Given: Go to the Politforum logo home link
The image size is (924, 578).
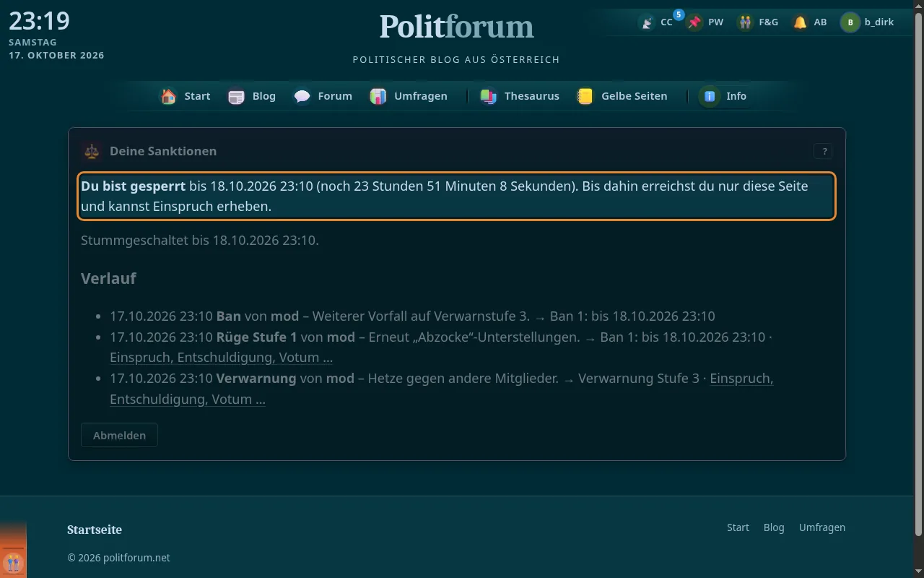Looking at the screenshot, I should [456, 27].
